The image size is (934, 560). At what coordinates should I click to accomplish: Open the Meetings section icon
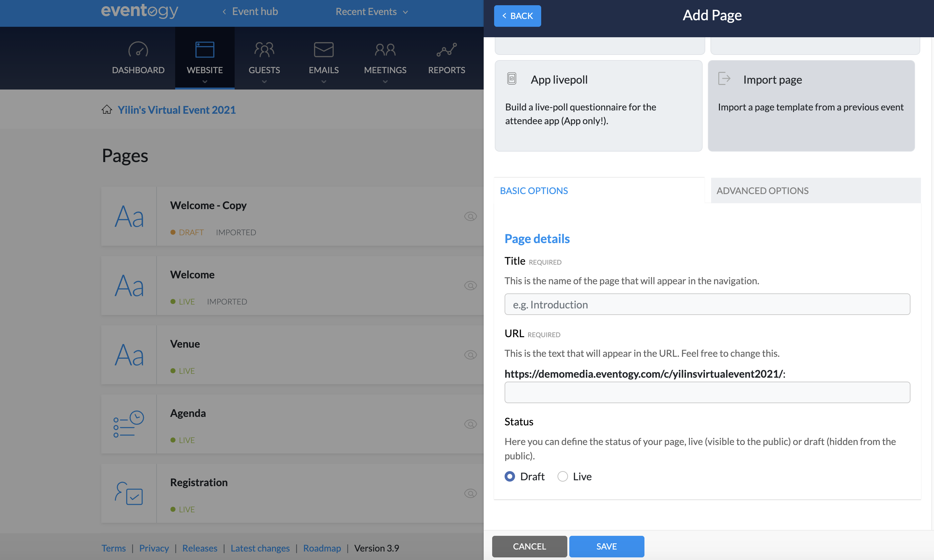(385, 49)
